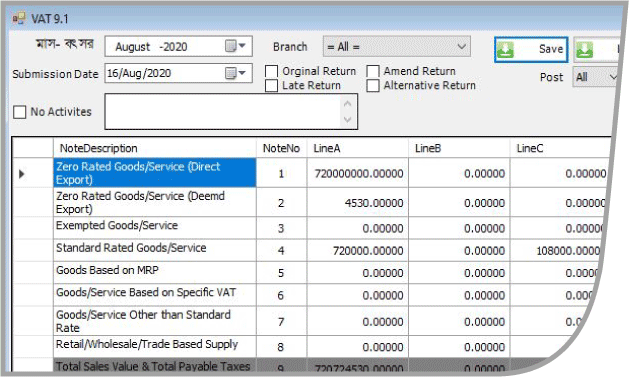Expand the 16/Aug/2020 date dropdown arrow
Image resolution: width=632 pixels, height=377 pixels.
coord(242,73)
